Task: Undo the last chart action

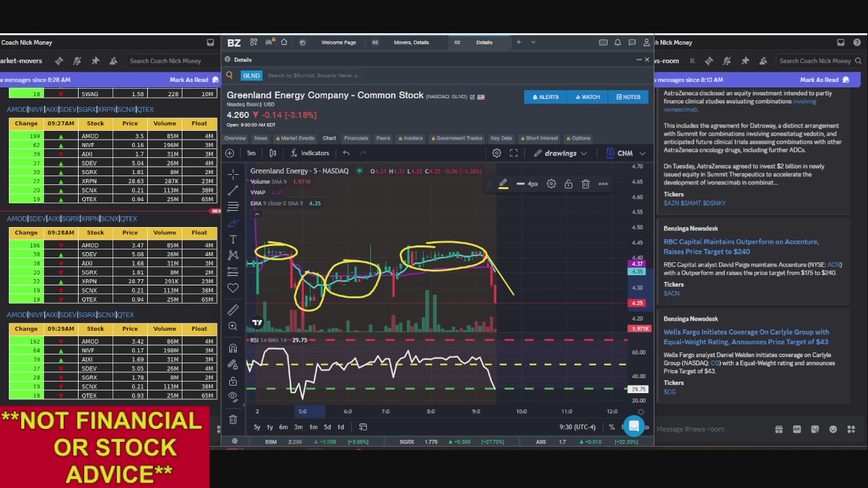Action: [346, 153]
